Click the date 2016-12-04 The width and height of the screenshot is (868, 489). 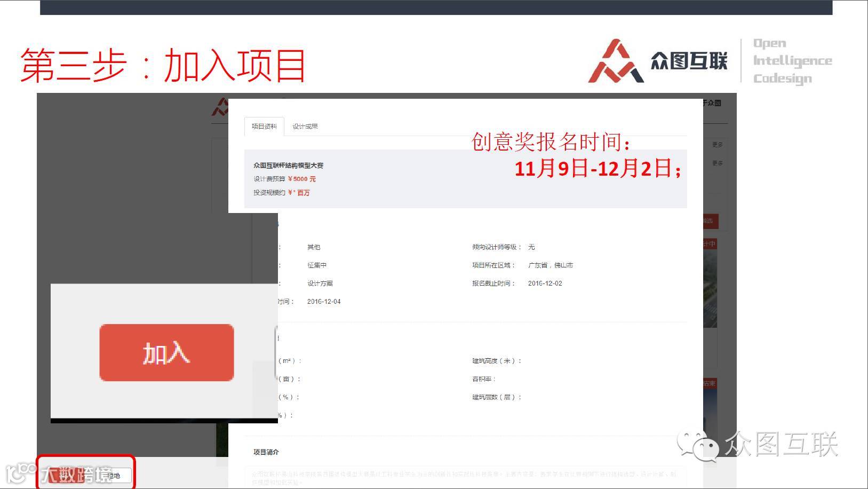(324, 302)
